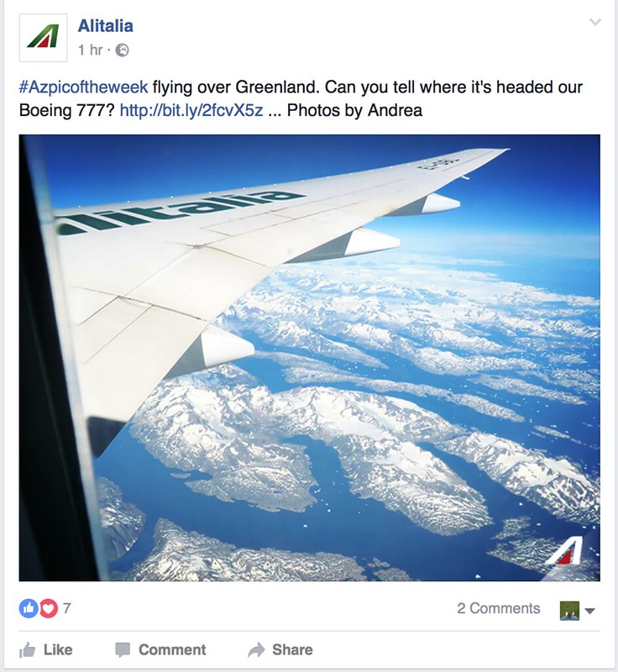Open the 1 hr timestamp
This screenshot has width=618, height=672.
point(90,50)
